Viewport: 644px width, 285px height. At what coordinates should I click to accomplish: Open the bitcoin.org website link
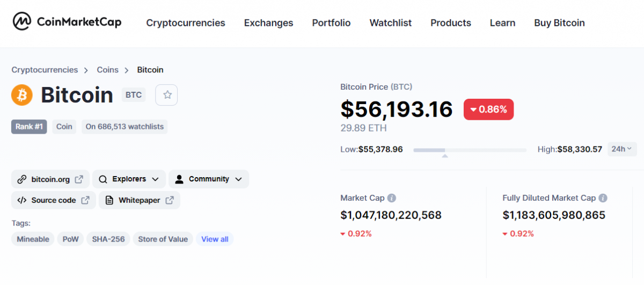pos(50,179)
